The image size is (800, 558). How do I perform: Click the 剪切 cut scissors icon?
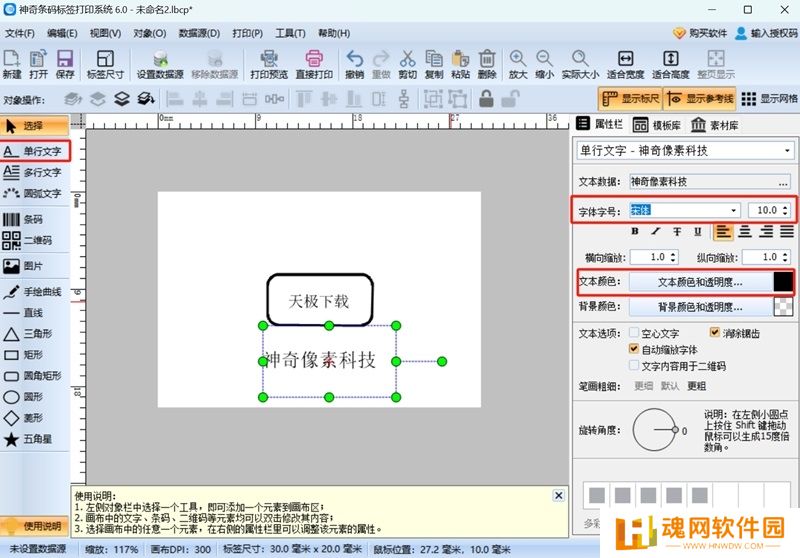click(x=407, y=64)
